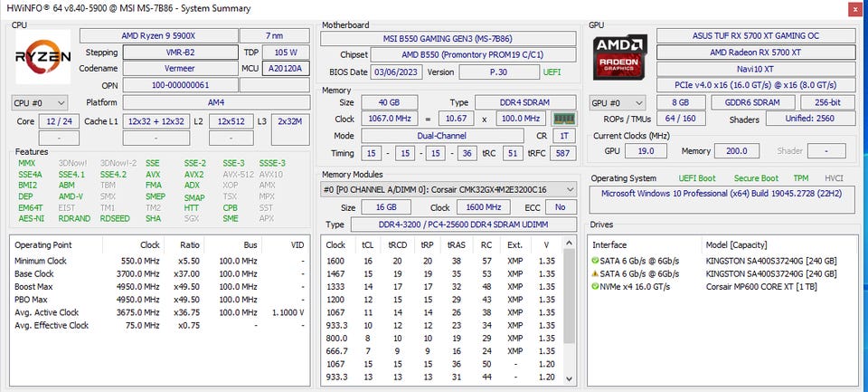Click the ASUS TUF RX 5700 XT GAMING OC field

click(755, 36)
